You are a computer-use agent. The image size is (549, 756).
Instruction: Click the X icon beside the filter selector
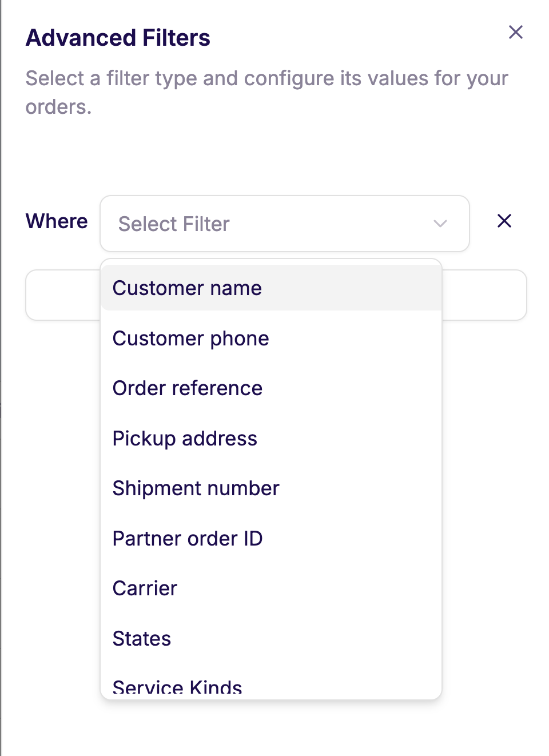coord(504,221)
